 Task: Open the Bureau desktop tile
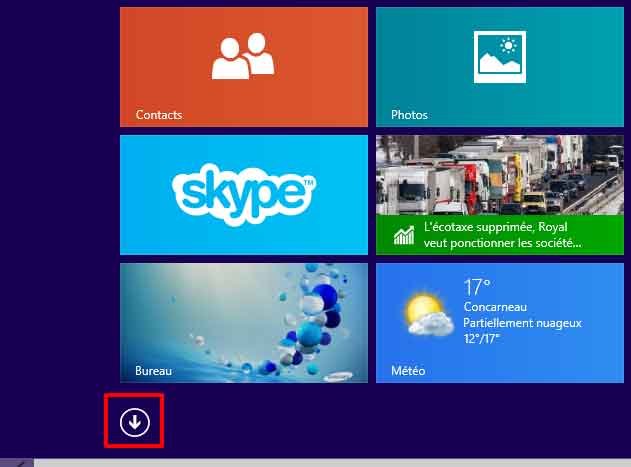pyautogui.click(x=244, y=323)
